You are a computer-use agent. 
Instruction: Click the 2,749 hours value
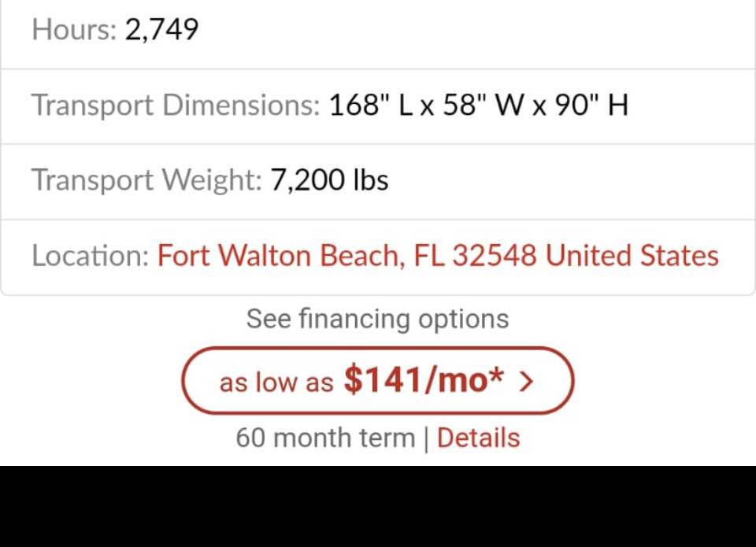point(161,30)
